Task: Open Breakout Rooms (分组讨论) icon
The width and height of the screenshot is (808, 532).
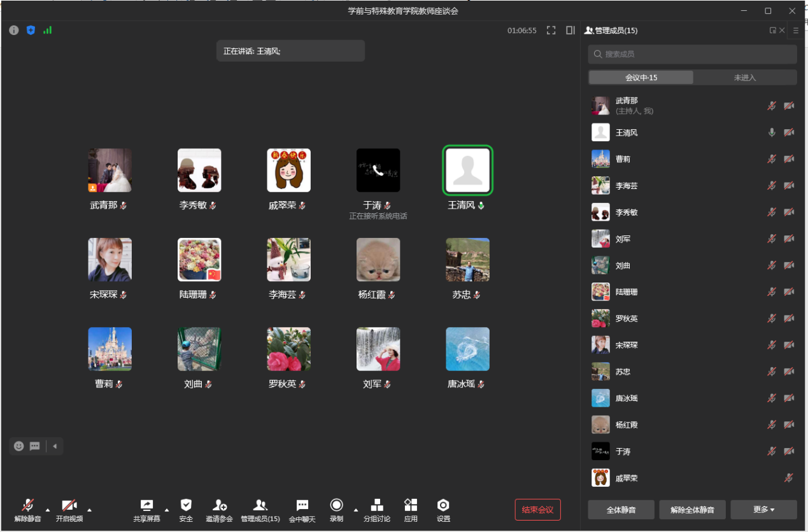Action: (x=377, y=505)
